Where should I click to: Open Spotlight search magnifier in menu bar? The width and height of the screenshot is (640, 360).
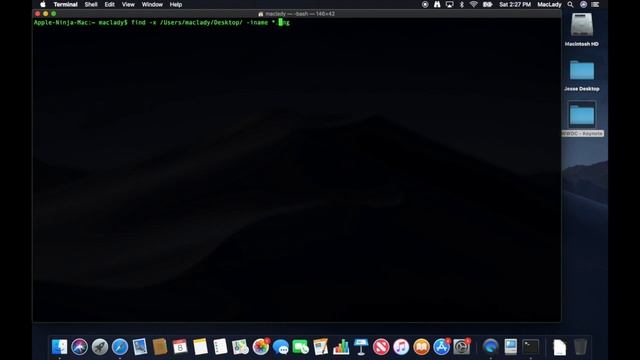[x=570, y=4]
